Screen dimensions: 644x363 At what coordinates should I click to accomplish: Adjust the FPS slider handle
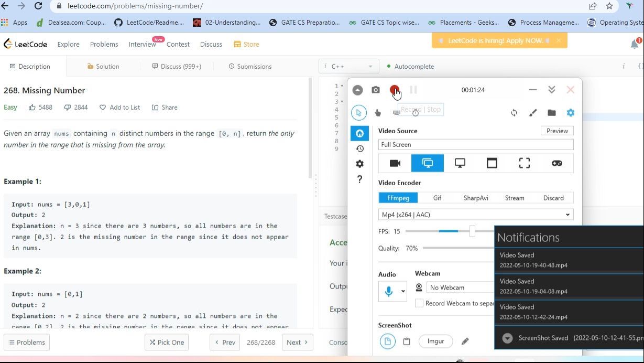click(x=472, y=231)
